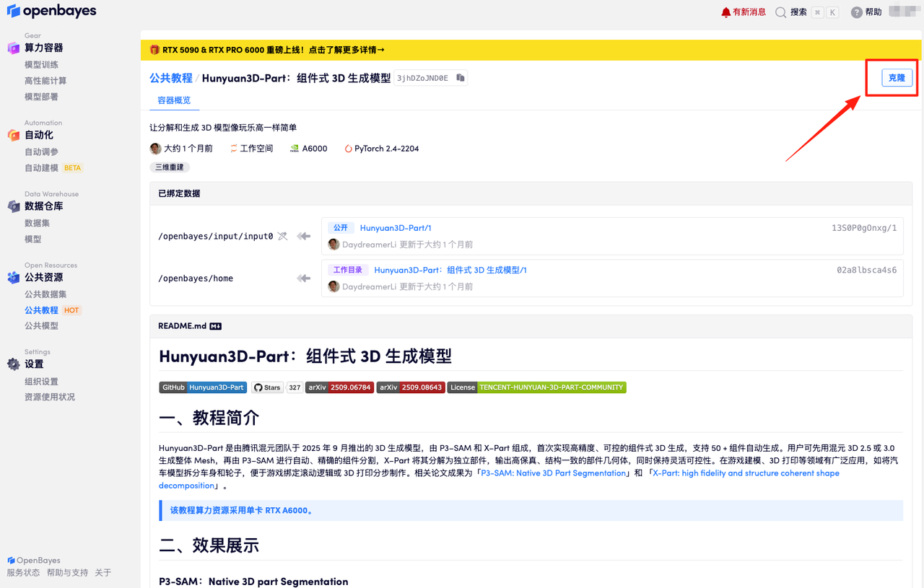This screenshot has height=588, width=924.
Task: Click small OpenBayes icon in footer
Action: 11,561
